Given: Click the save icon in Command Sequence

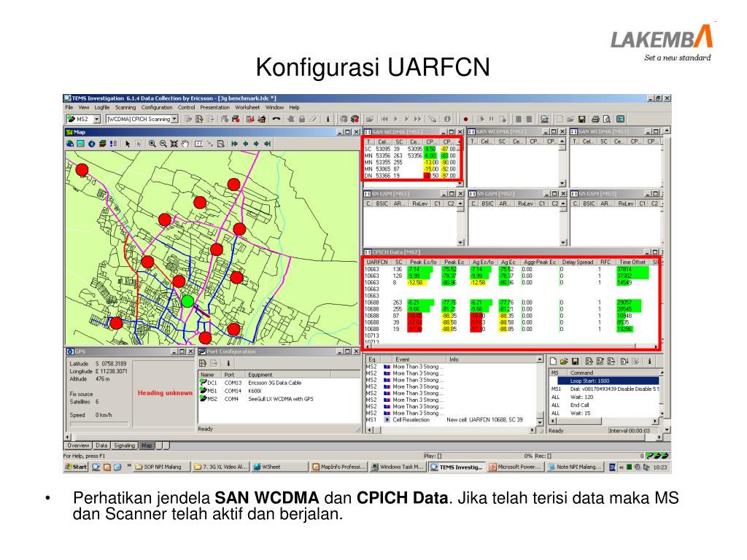Looking at the screenshot, I should (575, 362).
